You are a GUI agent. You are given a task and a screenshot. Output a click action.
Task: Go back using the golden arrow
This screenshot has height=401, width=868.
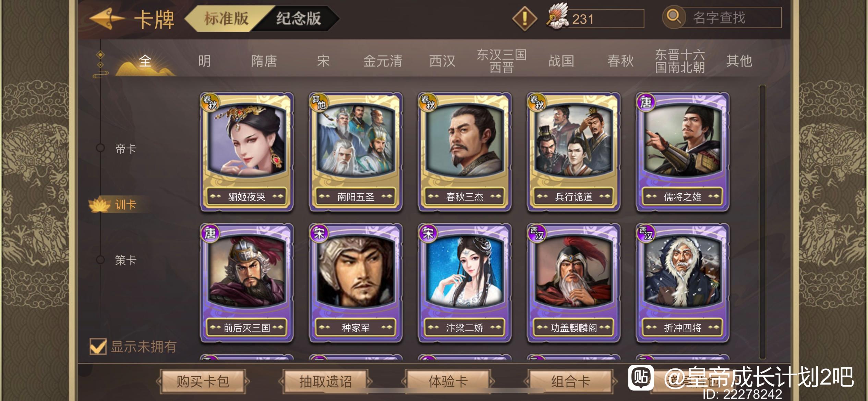pos(107,19)
